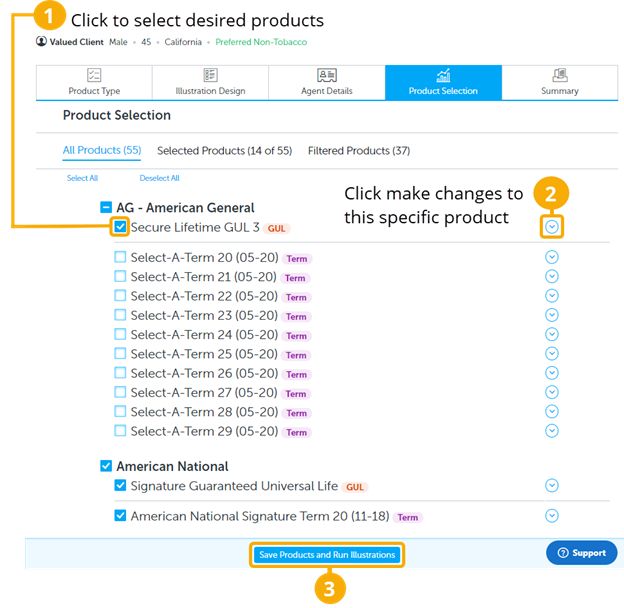Open the Product Type tab
Viewport: 624px width, 608px height.
[94, 82]
